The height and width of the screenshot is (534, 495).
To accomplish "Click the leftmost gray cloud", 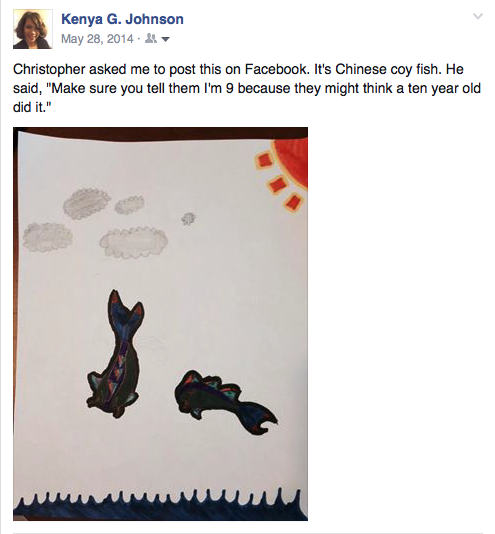I will 47,237.
